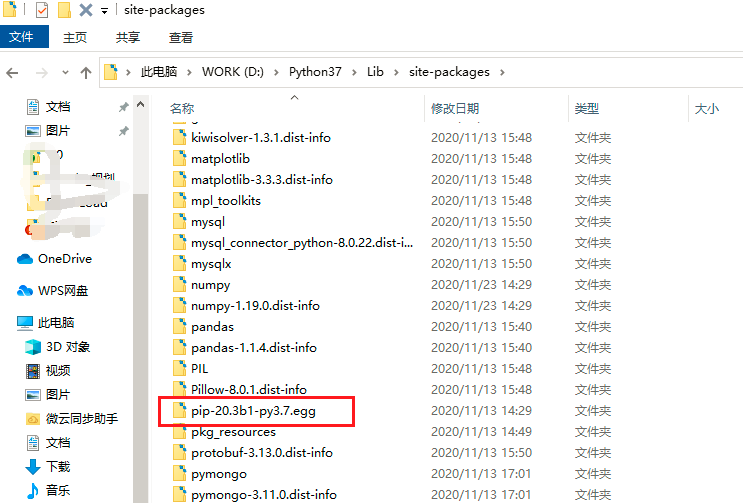The image size is (743, 503).
Task: Click the New Folder icon in quick access toolbar
Action: coord(64,10)
